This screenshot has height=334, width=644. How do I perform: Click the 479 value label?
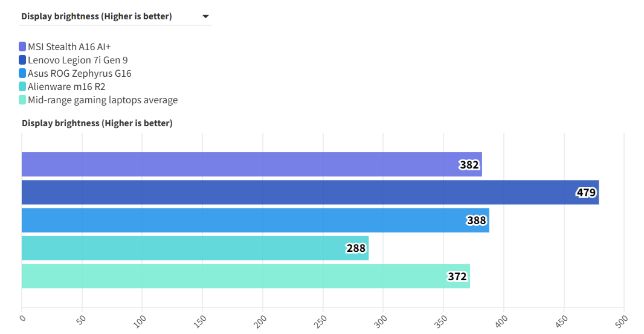585,193
